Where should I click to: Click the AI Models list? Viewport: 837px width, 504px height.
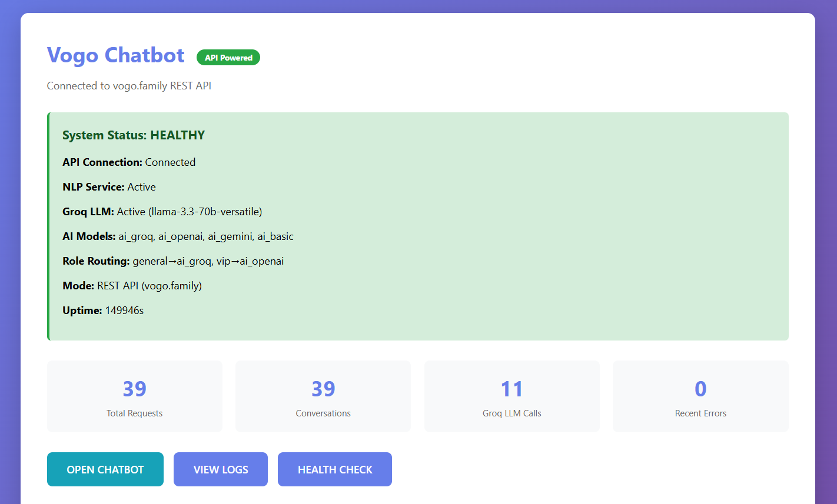(178, 236)
